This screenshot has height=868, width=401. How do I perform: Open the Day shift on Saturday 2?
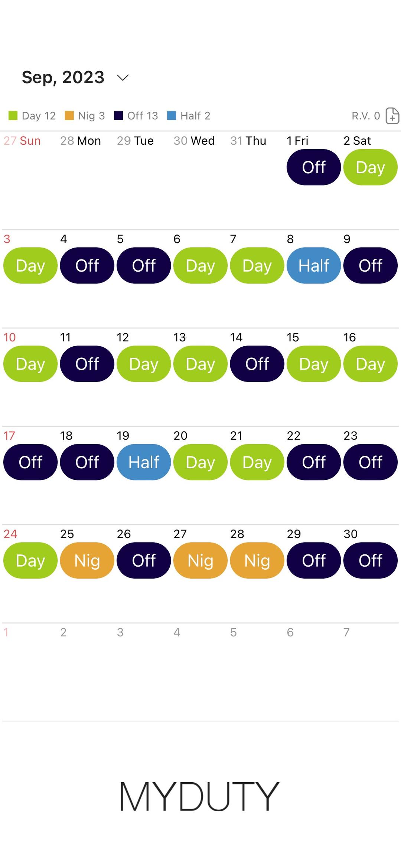(371, 167)
